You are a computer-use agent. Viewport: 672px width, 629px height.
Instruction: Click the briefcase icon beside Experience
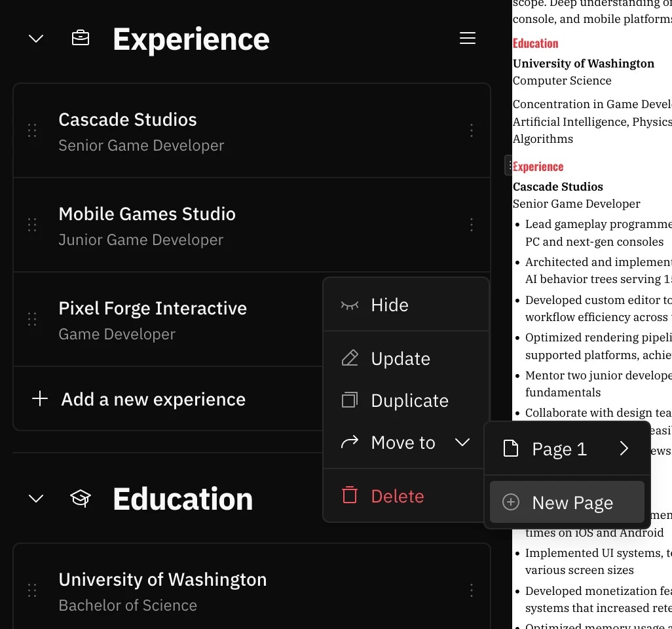click(x=80, y=38)
